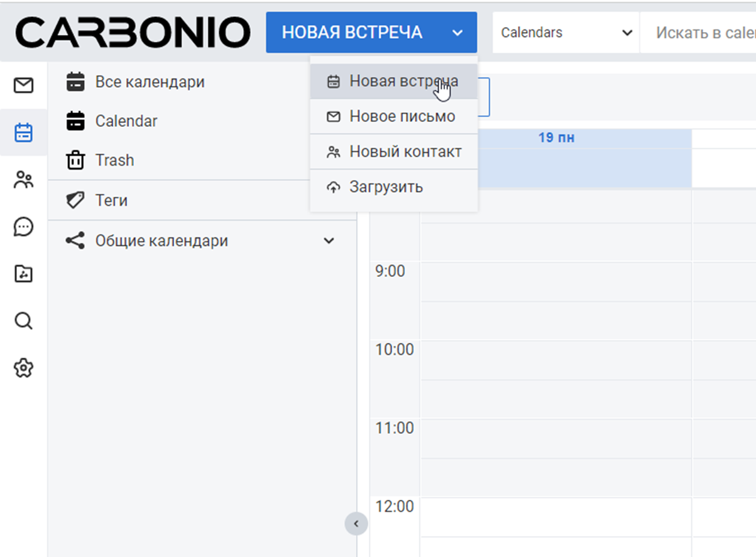Viewport: 756px width, 557px height.
Task: Open the Chats module icon in sidebar
Action: click(23, 227)
